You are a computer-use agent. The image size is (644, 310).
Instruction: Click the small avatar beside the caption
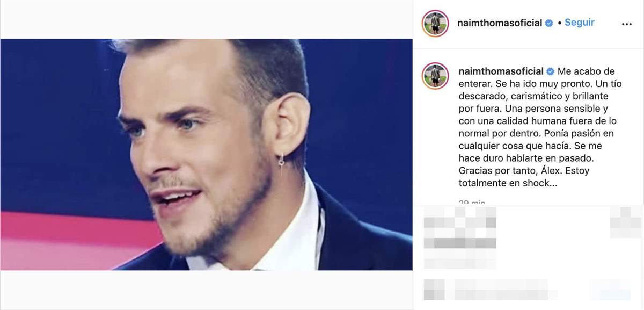pyautogui.click(x=435, y=76)
